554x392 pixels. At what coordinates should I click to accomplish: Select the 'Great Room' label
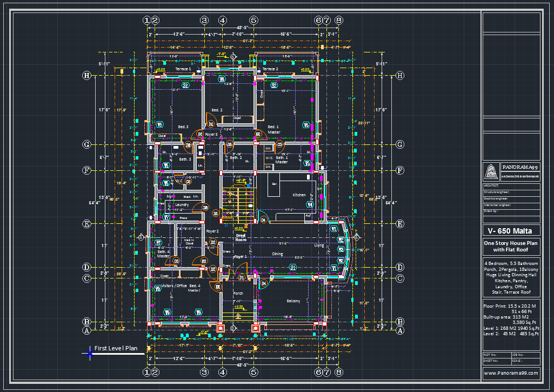[x=241, y=237]
